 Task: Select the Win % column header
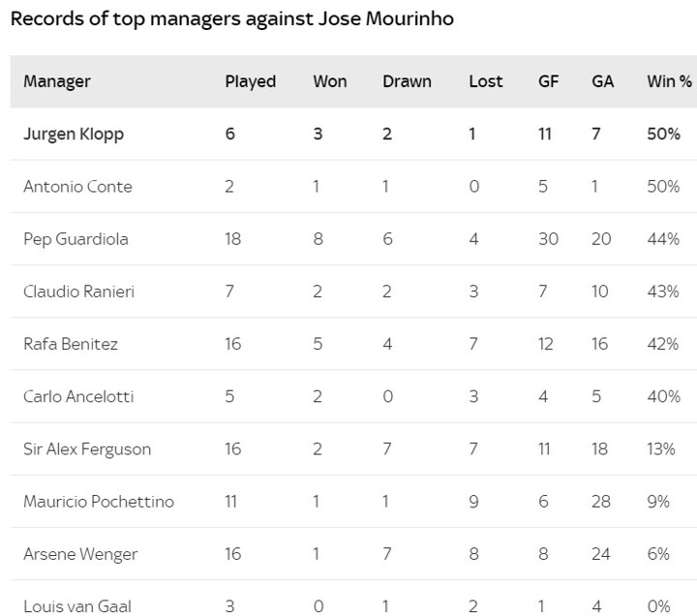coord(669,81)
